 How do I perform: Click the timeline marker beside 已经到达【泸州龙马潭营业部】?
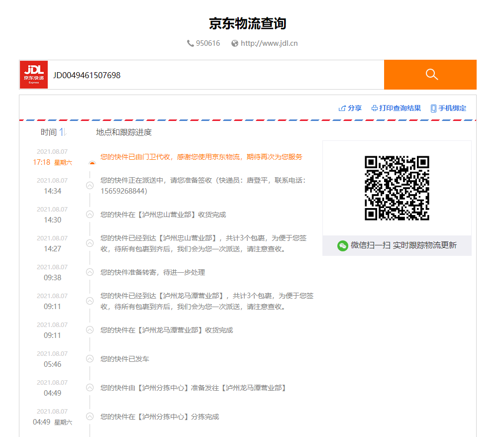tap(90, 301)
